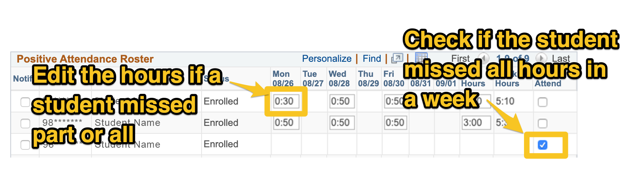Click the next page arrow icon
The image size is (644, 175).
tap(541, 59)
